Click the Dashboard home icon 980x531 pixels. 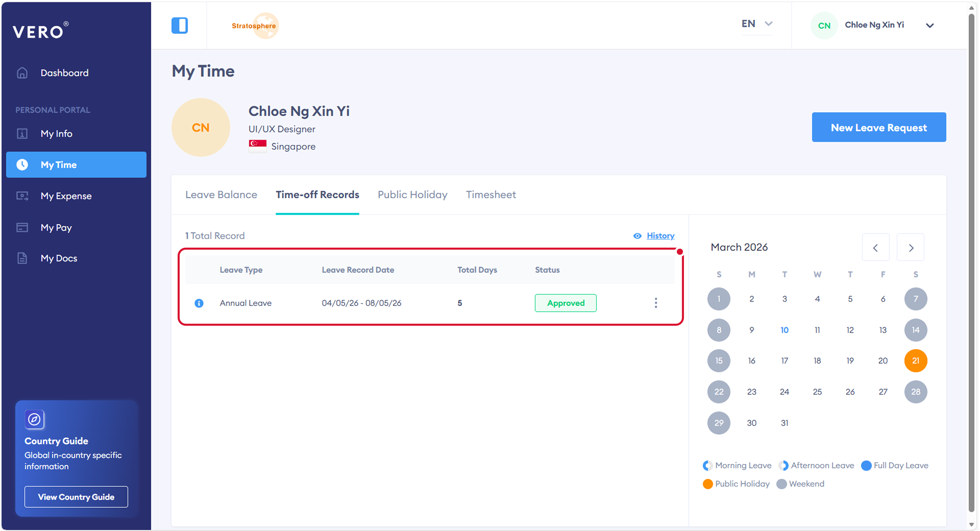(x=22, y=73)
